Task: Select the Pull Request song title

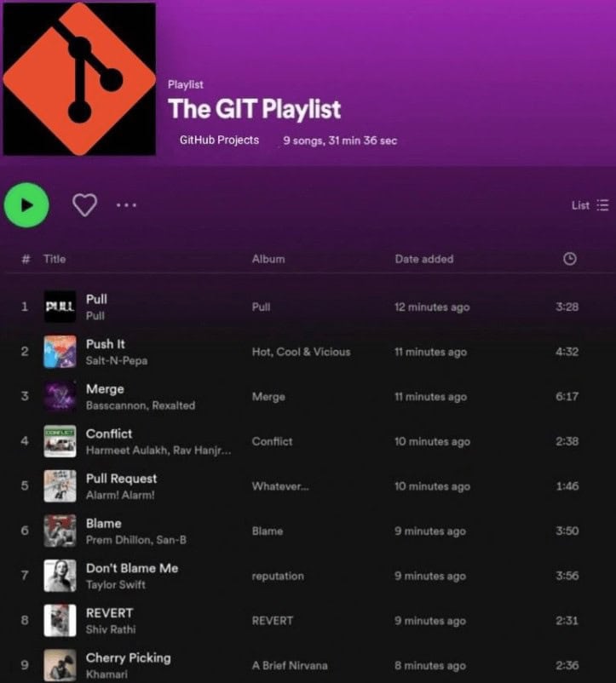Action: coord(122,479)
